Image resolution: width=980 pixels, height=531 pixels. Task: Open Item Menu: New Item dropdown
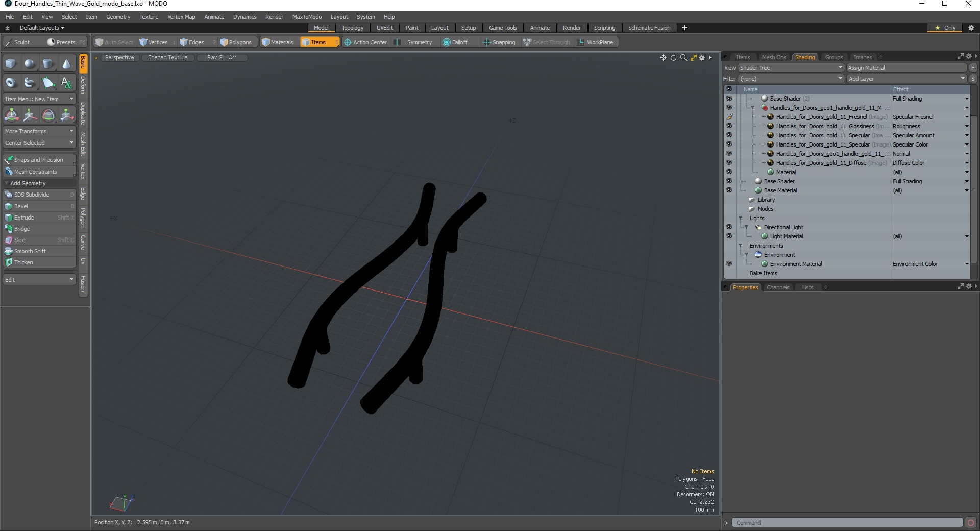[x=39, y=99]
